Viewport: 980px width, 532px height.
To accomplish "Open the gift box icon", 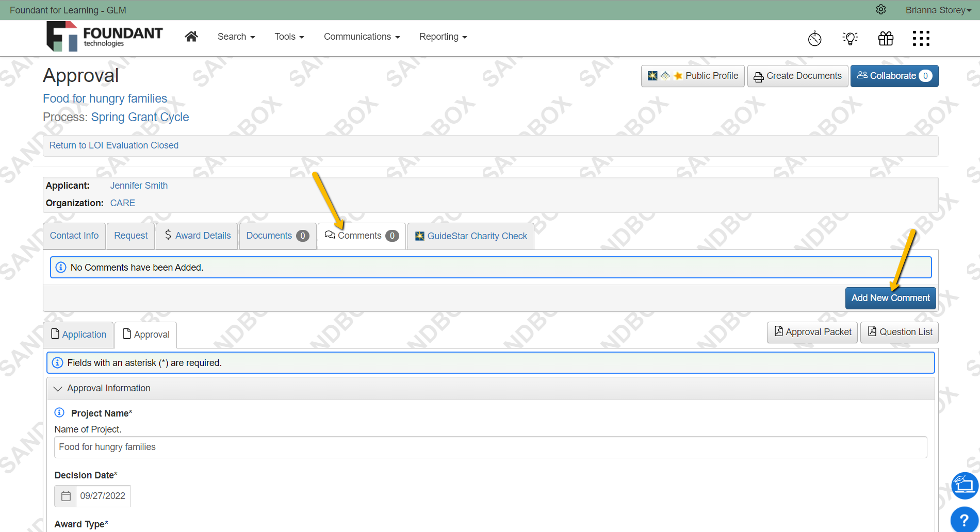I will click(x=886, y=38).
